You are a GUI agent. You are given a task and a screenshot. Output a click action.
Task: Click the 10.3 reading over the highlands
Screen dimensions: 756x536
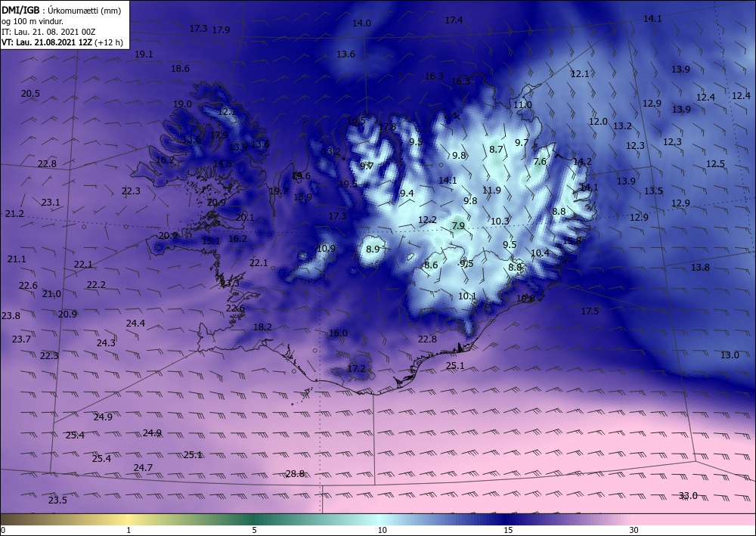coord(500,221)
